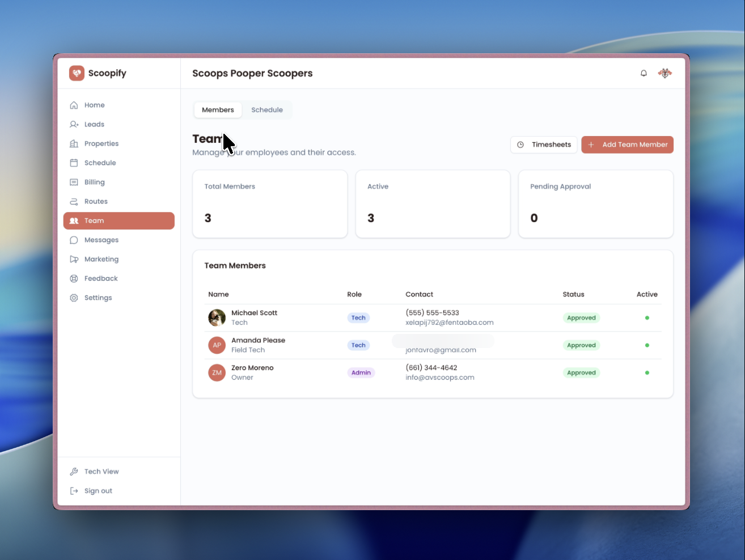
Task: Open the Marketing section
Action: (x=101, y=260)
